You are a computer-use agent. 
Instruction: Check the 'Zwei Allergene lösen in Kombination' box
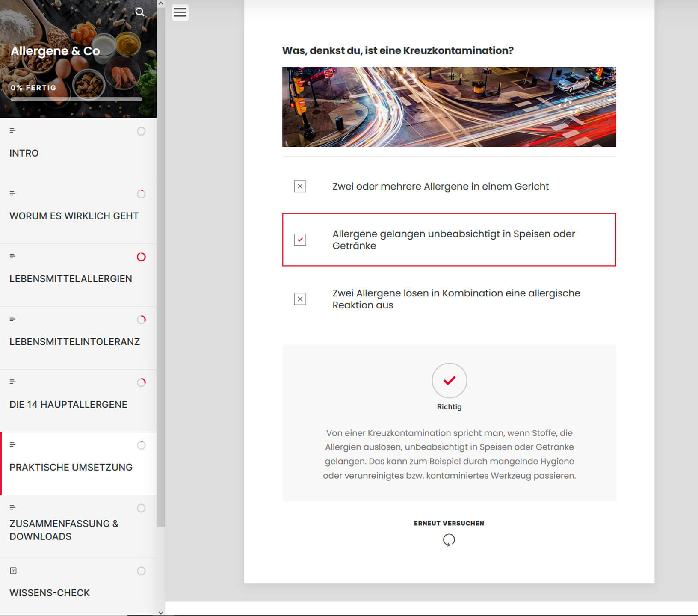click(x=300, y=299)
